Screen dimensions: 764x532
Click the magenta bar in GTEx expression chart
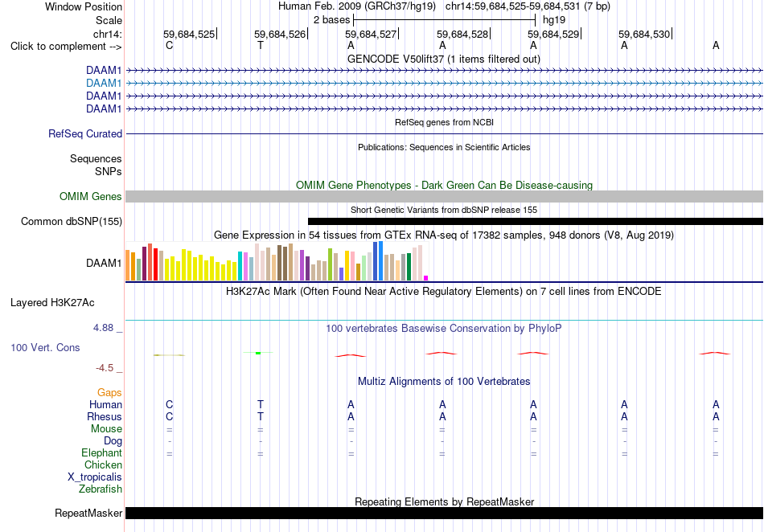(x=426, y=278)
